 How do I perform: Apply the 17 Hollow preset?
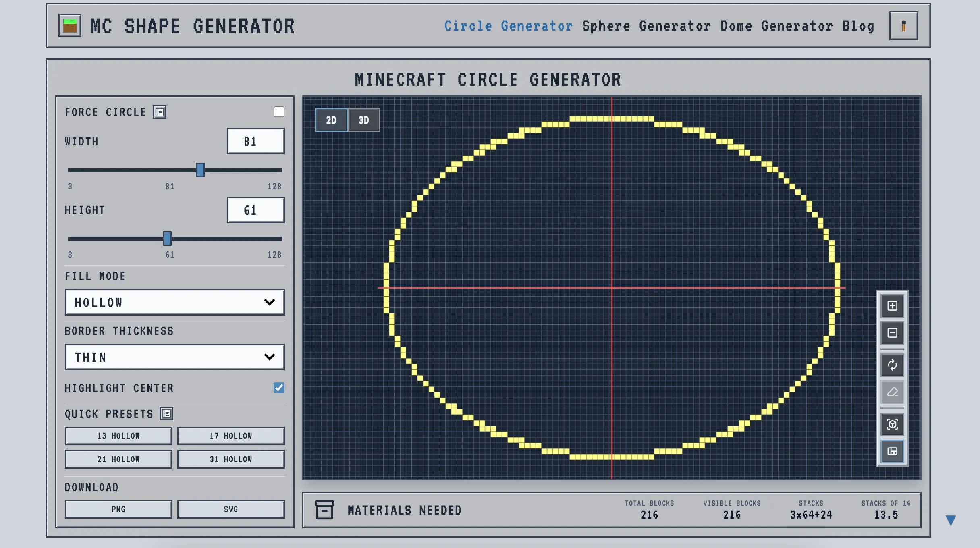[231, 436]
